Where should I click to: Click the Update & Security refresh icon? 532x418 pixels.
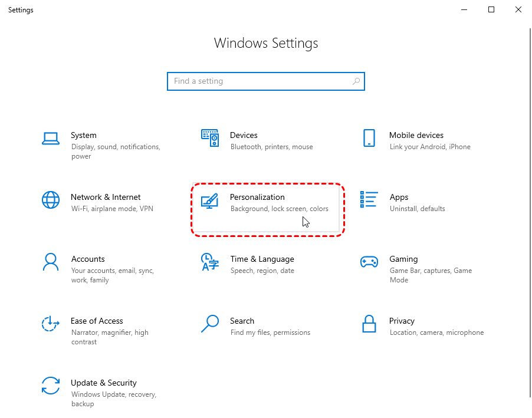tap(51, 386)
